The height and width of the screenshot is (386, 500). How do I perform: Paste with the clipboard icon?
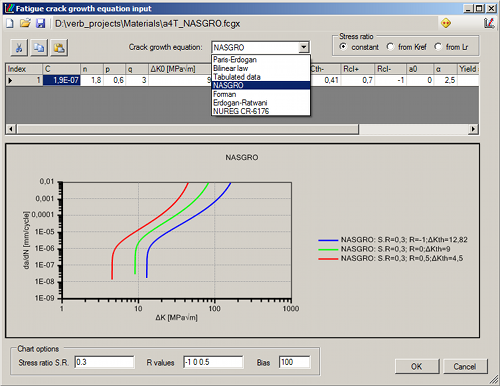[59, 48]
